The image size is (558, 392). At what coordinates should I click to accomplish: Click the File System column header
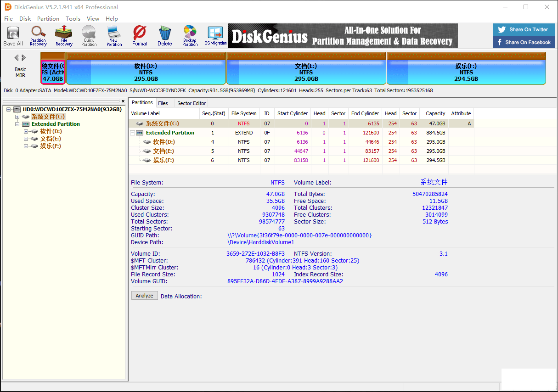tap(244, 113)
